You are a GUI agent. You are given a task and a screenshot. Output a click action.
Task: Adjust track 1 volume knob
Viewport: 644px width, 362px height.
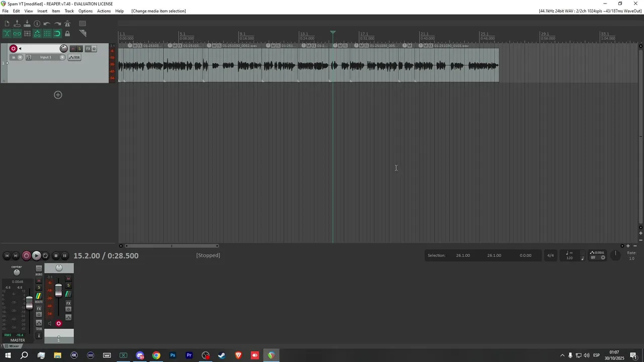coord(63,49)
